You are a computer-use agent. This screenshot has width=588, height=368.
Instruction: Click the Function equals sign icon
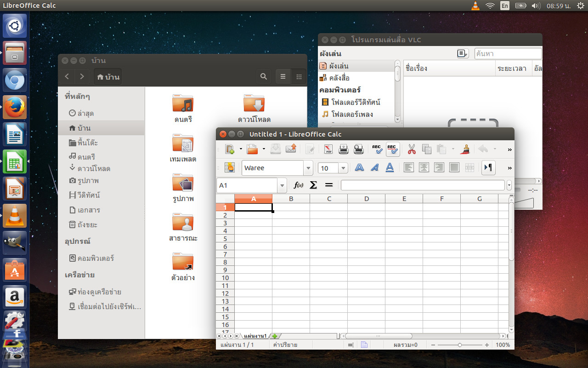(328, 185)
